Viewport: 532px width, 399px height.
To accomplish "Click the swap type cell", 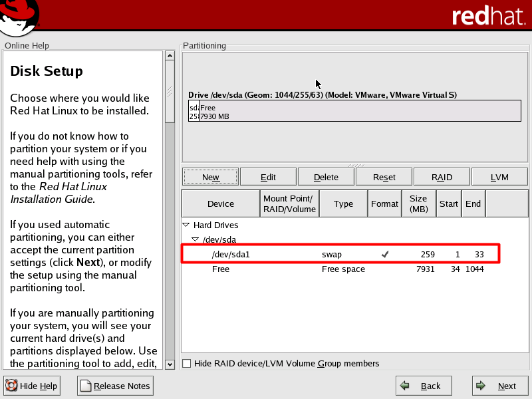I will (331, 255).
